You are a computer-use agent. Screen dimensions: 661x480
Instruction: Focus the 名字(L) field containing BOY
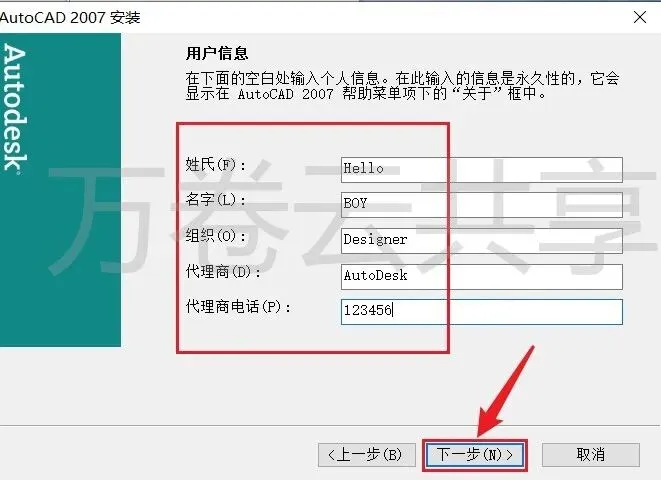point(481,205)
